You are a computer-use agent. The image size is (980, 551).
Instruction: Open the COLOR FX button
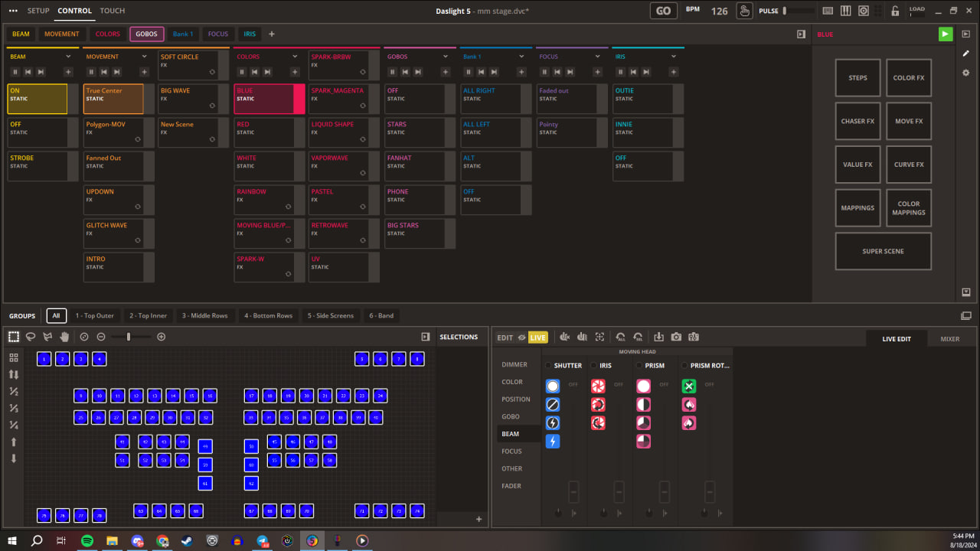click(909, 78)
